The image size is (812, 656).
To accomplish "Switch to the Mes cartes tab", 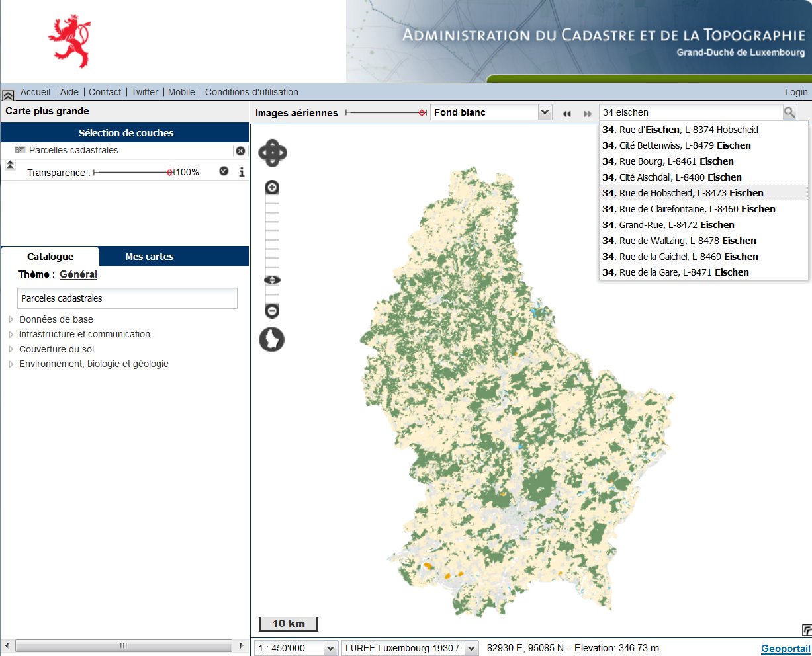I will (149, 257).
